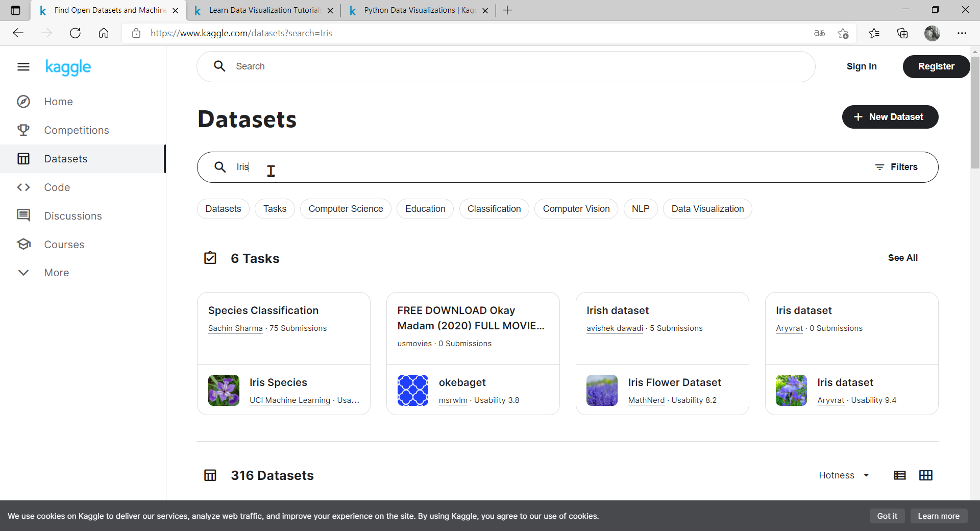980x531 pixels.
Task: Click the magnifier icon in top Search bar
Action: coord(219,66)
